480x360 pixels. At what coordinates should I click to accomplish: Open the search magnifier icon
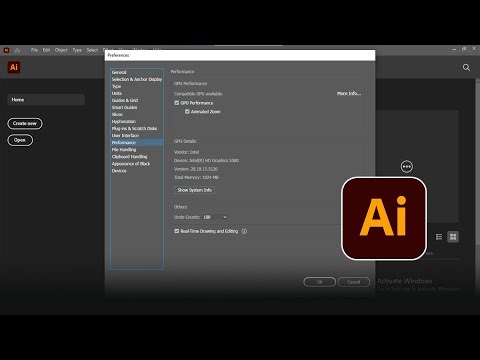[x=466, y=68]
